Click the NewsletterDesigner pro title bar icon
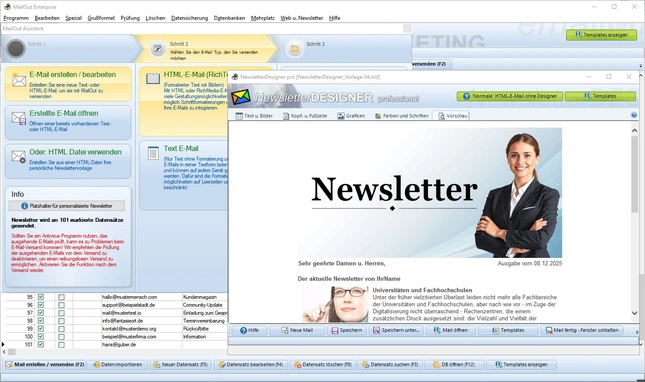645x382 pixels. pyautogui.click(x=235, y=76)
